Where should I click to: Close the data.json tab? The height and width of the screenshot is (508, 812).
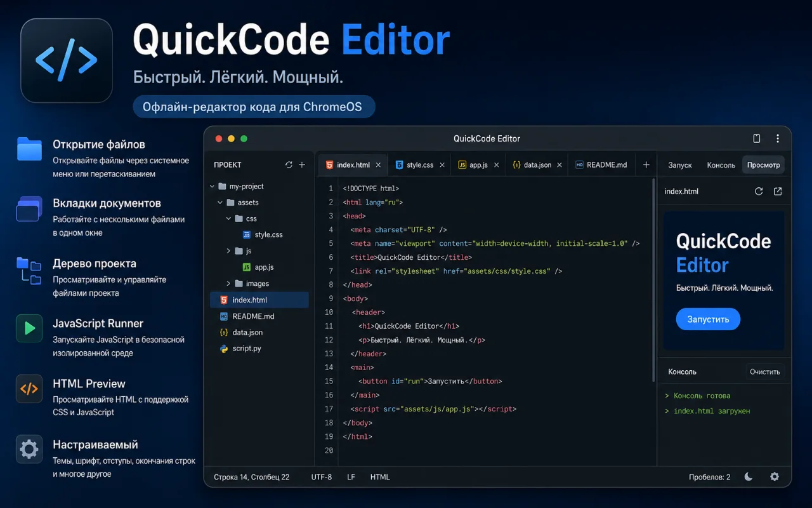(x=560, y=165)
